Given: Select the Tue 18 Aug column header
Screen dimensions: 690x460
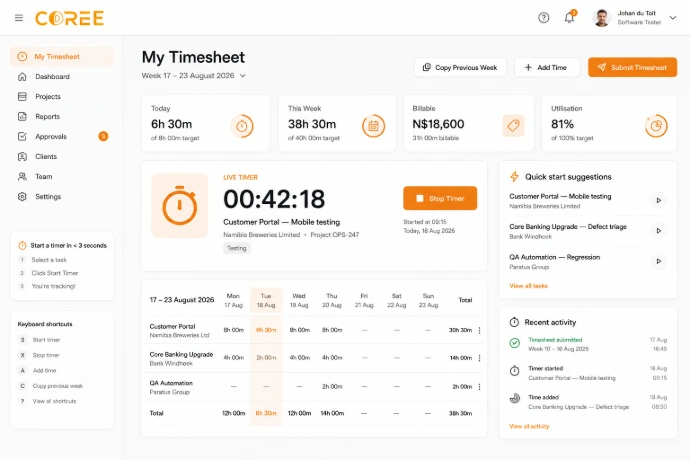Looking at the screenshot, I should tap(266, 300).
